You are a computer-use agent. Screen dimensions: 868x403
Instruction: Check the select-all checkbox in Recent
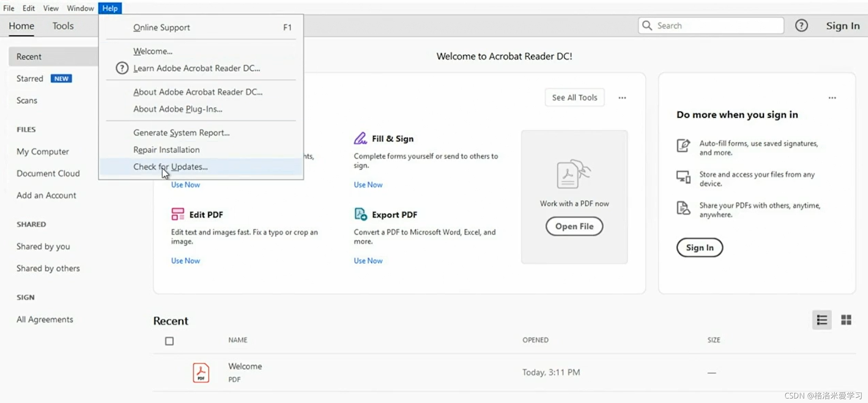169,341
